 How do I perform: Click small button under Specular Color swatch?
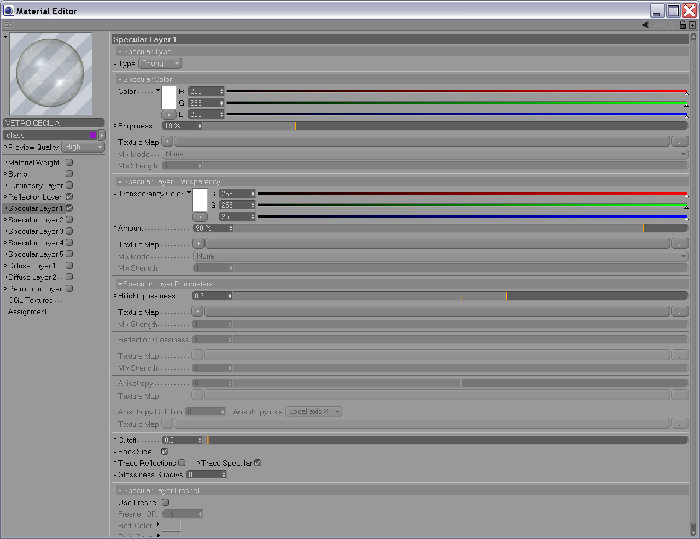pos(169,115)
